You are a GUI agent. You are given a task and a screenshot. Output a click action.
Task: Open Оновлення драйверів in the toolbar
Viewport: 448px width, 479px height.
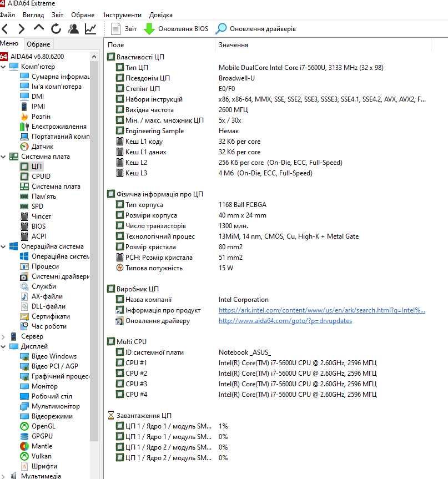coord(256,29)
